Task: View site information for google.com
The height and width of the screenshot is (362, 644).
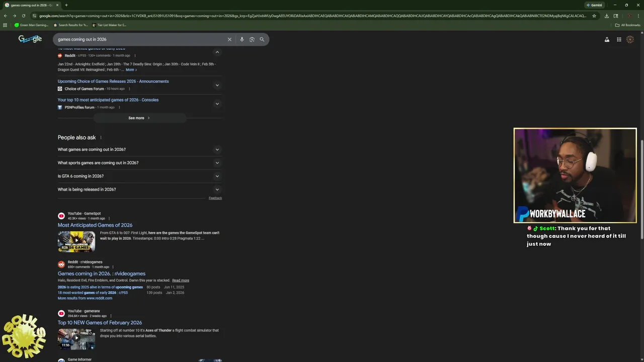Action: click(35, 16)
